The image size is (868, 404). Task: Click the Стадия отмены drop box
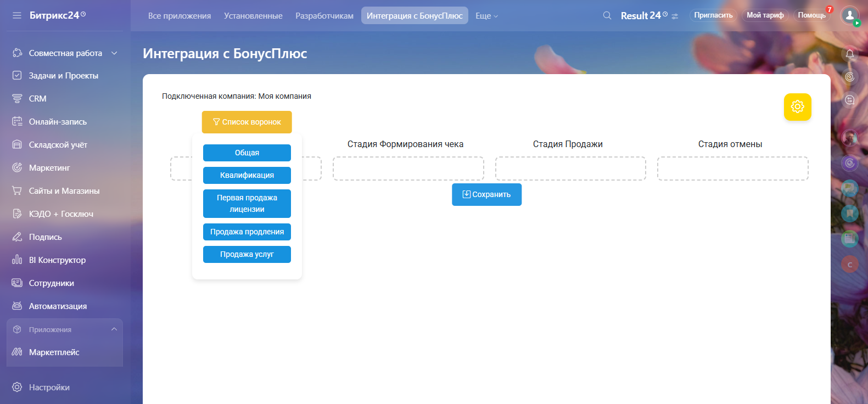click(733, 169)
